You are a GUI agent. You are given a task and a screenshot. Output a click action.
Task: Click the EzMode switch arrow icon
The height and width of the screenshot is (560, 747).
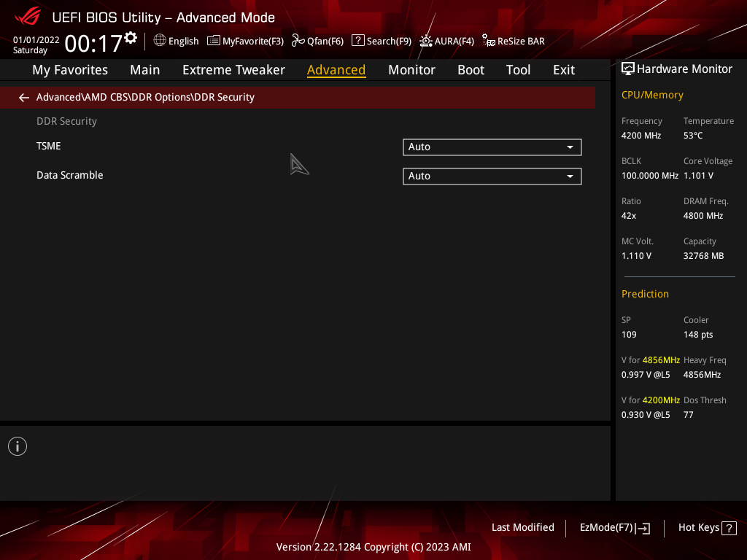click(x=643, y=528)
